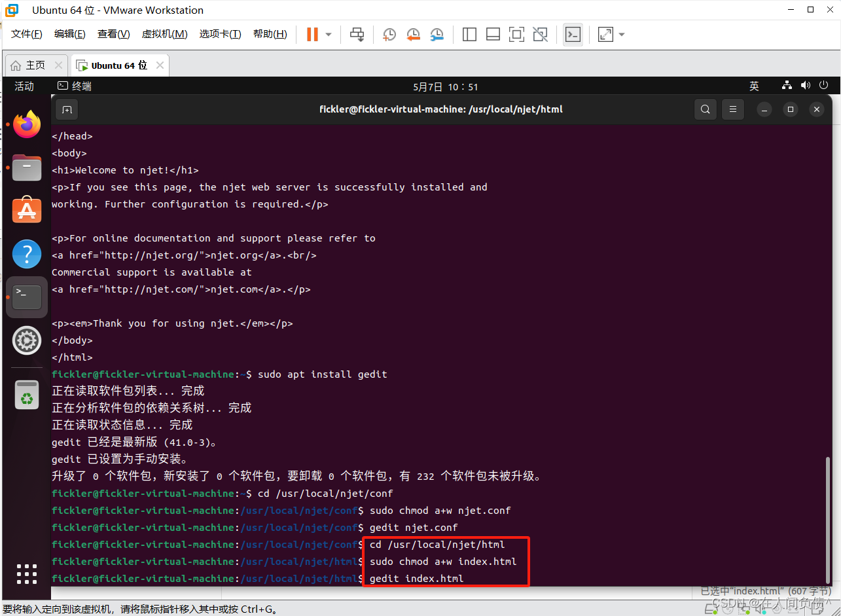Maximize the terminal window
841x616 pixels.
click(x=791, y=109)
